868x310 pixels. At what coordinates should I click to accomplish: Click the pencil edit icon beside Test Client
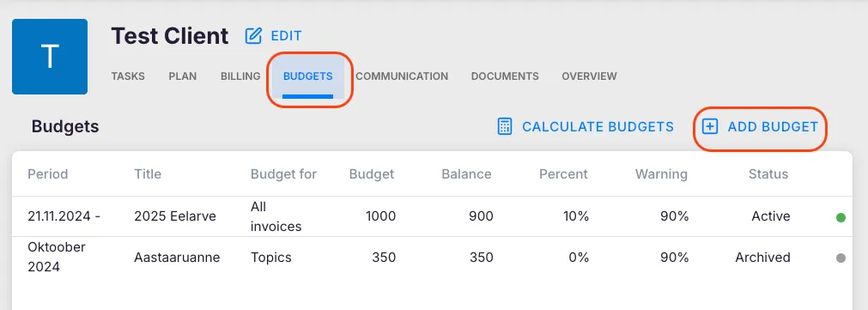coord(253,36)
